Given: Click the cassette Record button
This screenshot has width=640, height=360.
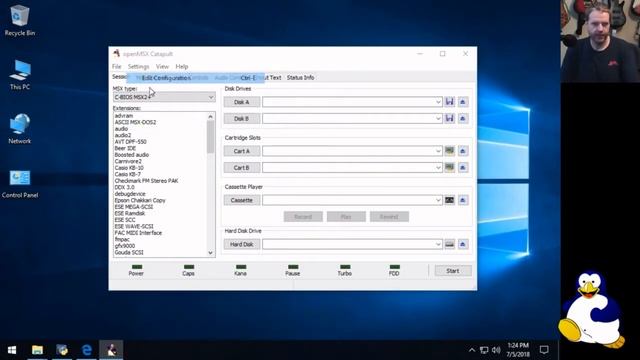Looking at the screenshot, I should 303,217.
